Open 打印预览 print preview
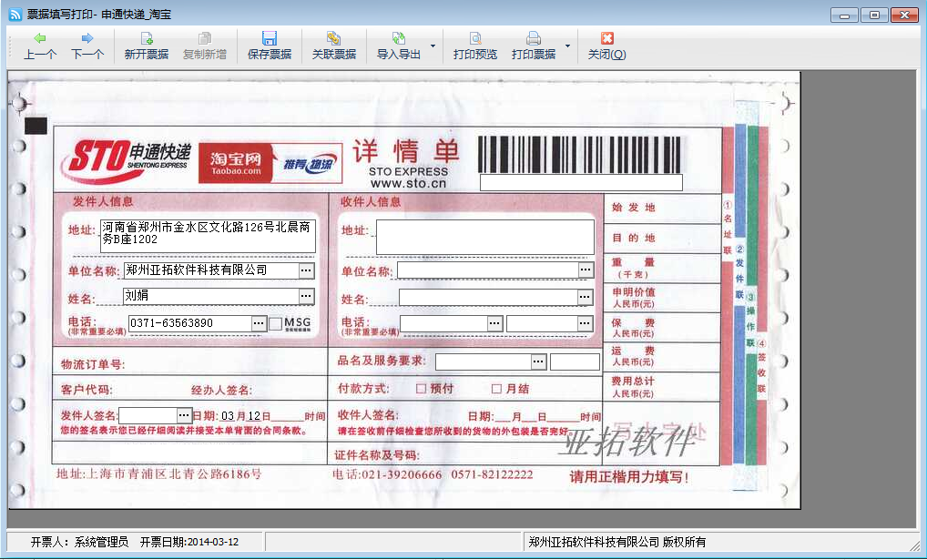This screenshot has height=560, width=927. 474,46
